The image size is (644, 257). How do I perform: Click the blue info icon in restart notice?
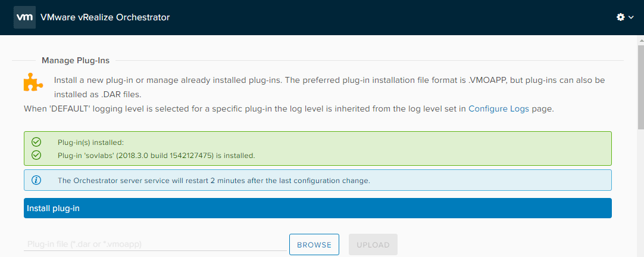(36, 180)
